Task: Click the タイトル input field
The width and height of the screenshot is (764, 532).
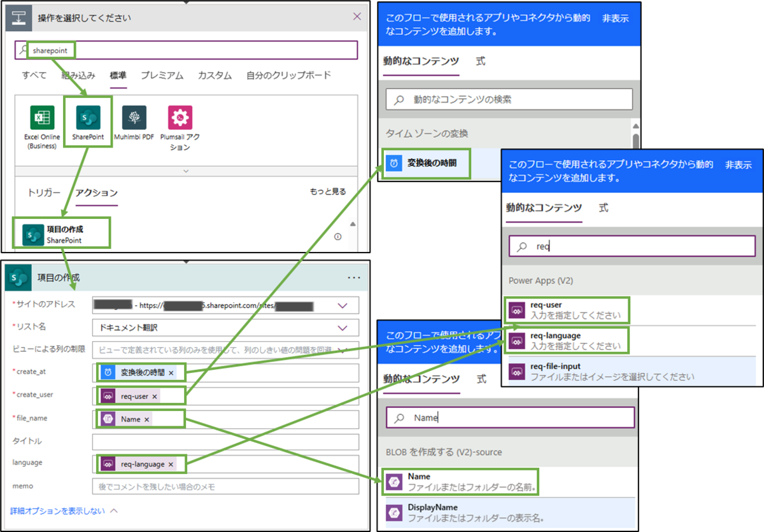Action: pyautogui.click(x=225, y=442)
